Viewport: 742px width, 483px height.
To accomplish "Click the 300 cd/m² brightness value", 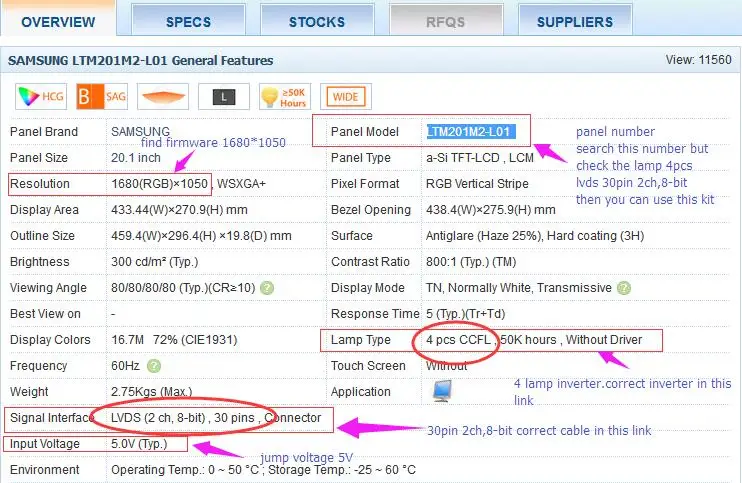I will coord(155,262).
